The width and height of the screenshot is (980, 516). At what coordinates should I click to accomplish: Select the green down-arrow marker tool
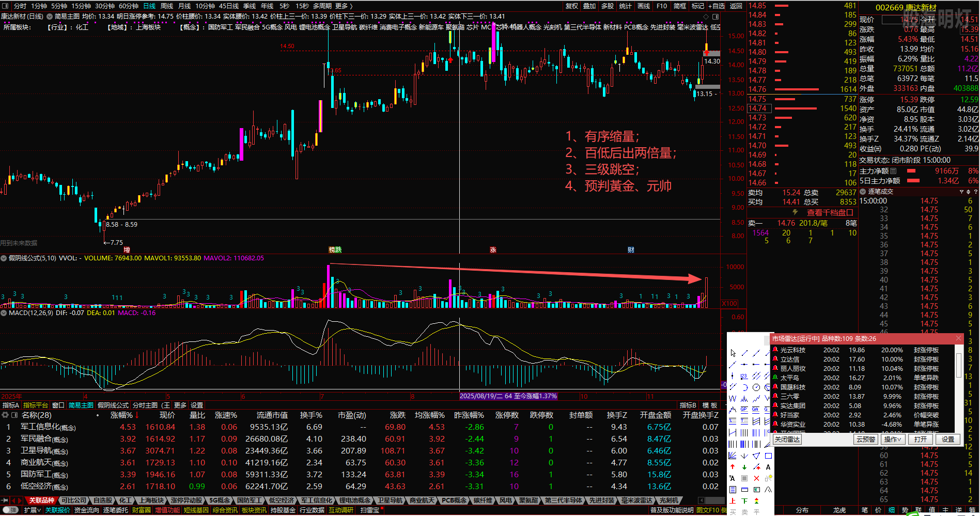(x=744, y=467)
